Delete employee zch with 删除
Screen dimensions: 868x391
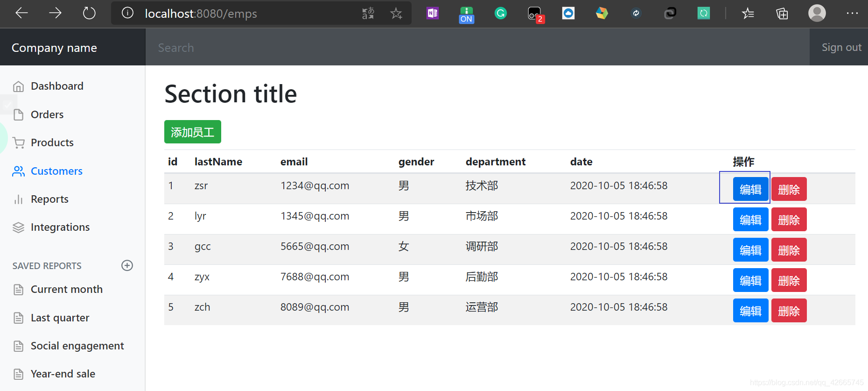tap(789, 311)
